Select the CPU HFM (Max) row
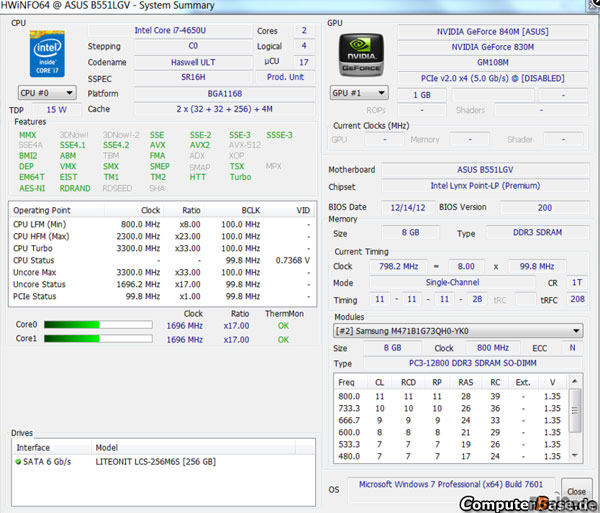The height and width of the screenshot is (513, 600). click(x=162, y=236)
